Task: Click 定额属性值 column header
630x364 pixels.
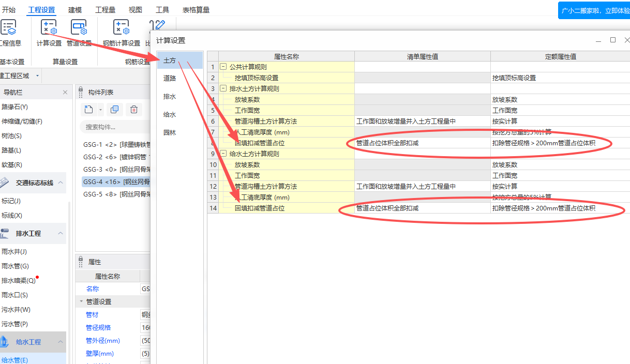Action: pos(560,56)
